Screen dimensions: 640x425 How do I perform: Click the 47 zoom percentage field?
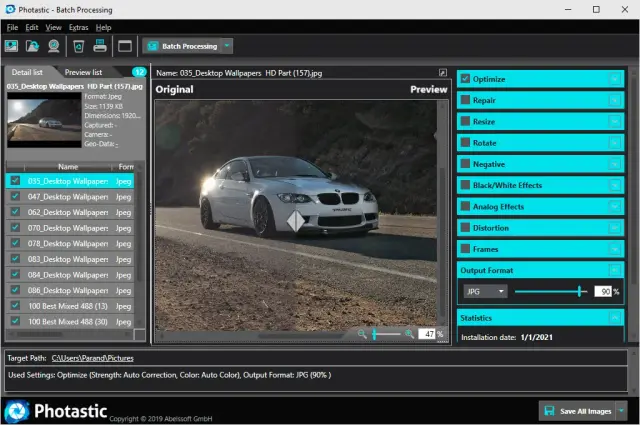[427, 334]
